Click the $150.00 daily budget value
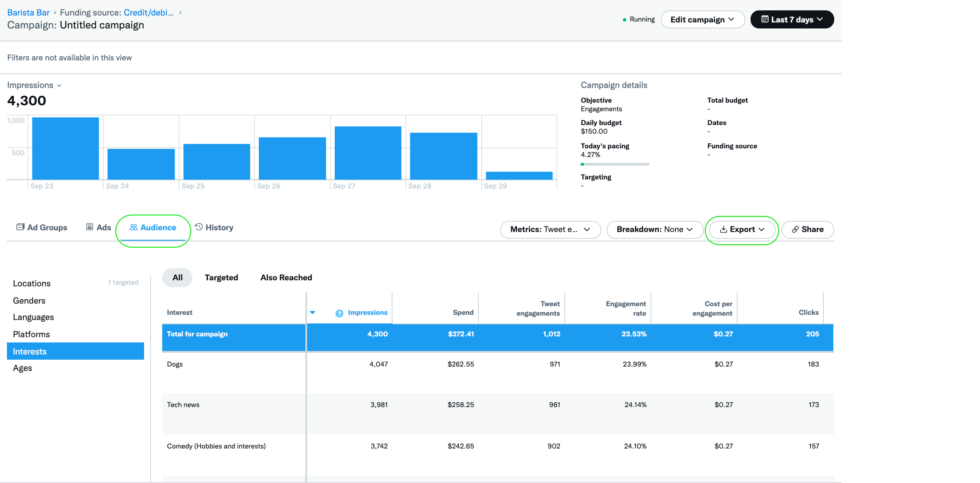Image resolution: width=980 pixels, height=483 pixels. point(594,132)
